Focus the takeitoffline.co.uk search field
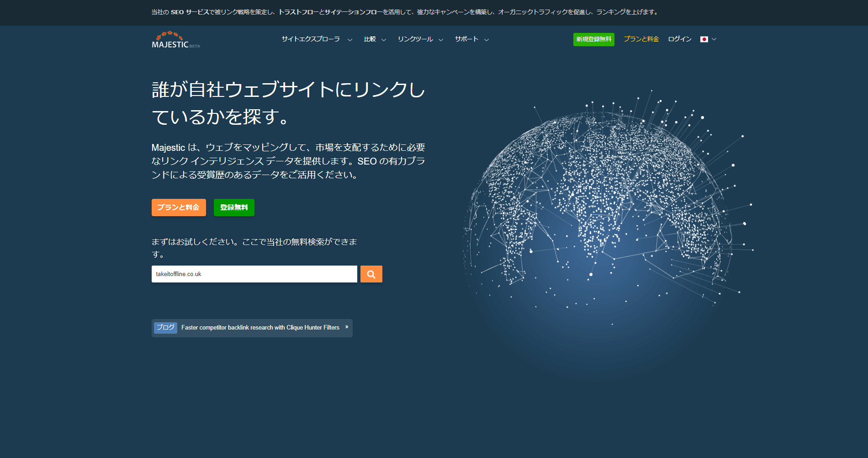This screenshot has width=868, height=458. pos(254,274)
